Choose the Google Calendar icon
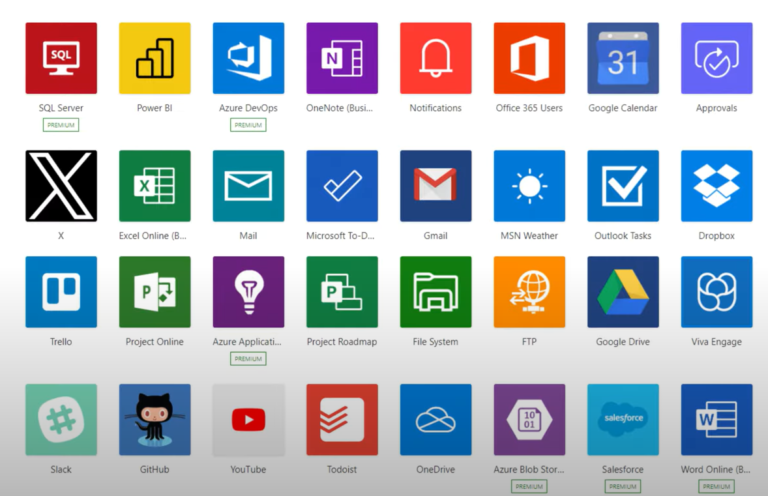 click(x=623, y=58)
